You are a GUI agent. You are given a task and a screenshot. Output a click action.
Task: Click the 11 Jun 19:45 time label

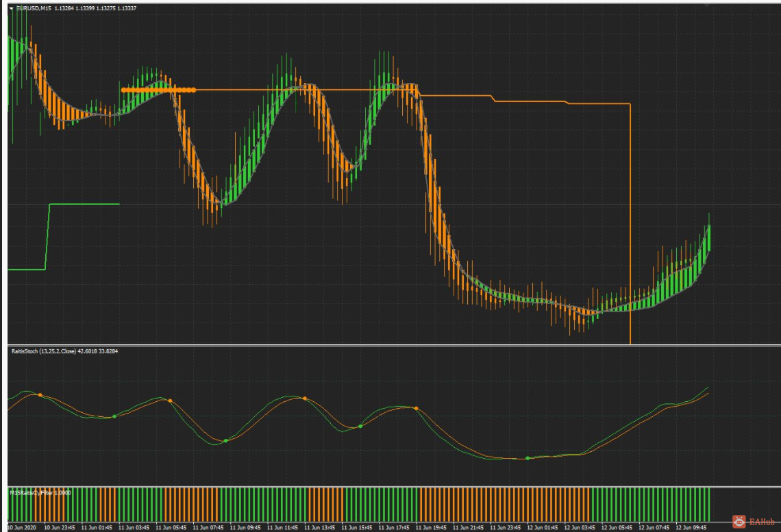pos(432,527)
